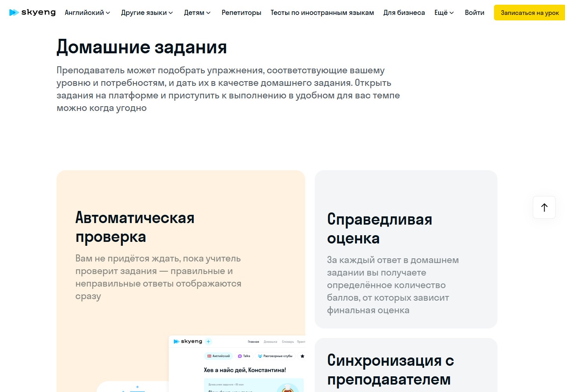Expand the Ещё dropdown menu
565x392 pixels.
[x=444, y=13]
